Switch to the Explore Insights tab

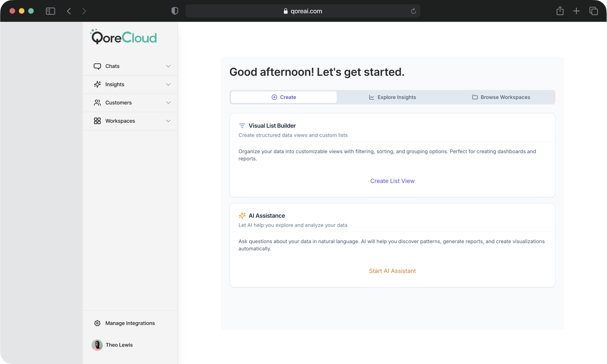[392, 97]
